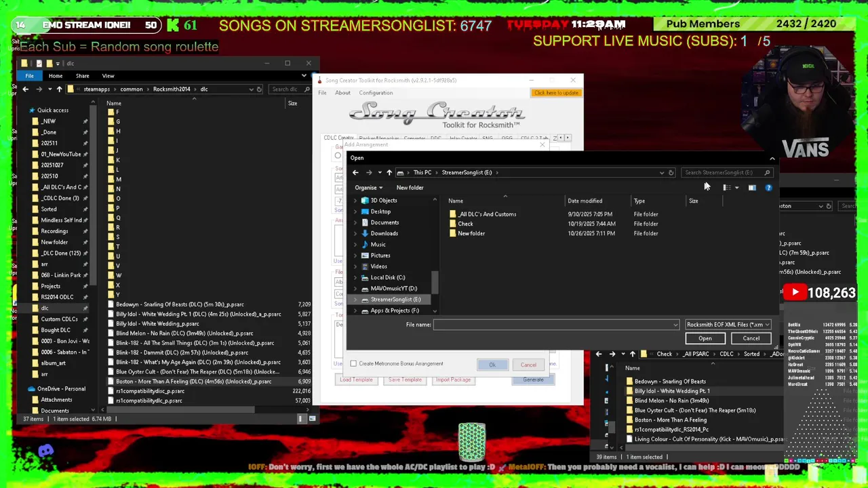Click the dlc Explorer horizontal scrollbar
Viewport: 868px width, 488px height.
(182, 409)
